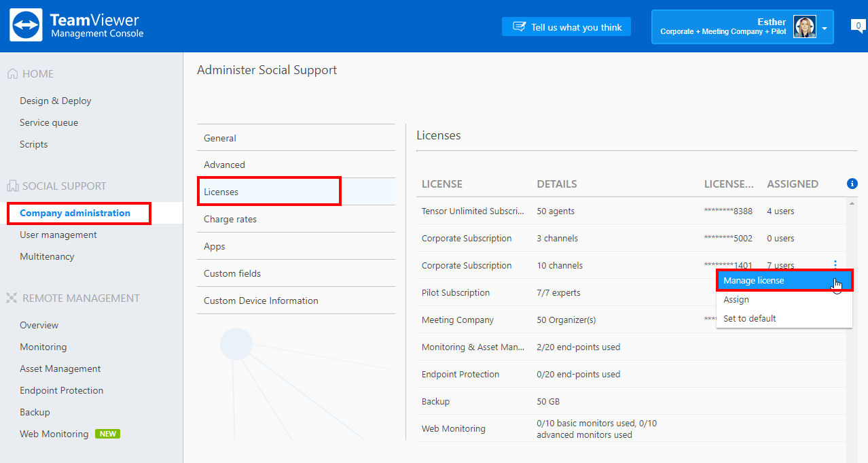Click the Backup 50 GB row
868x463 pixels.
(x=632, y=401)
